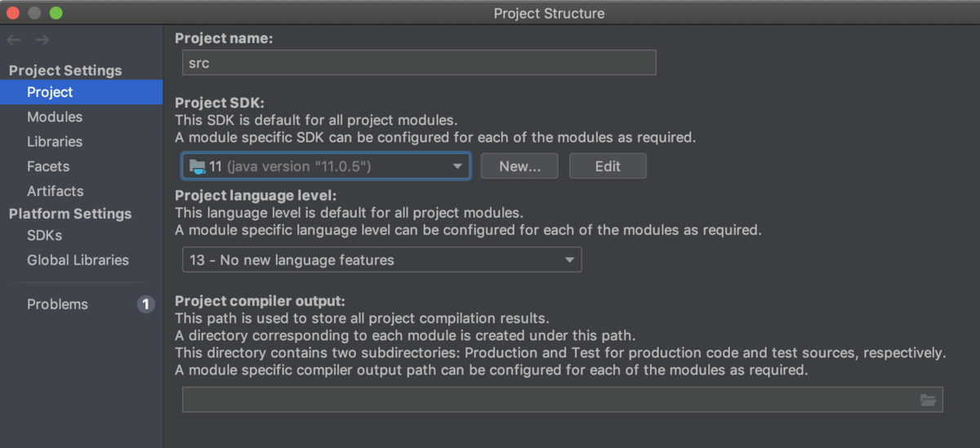
Task: Click the SDK dropdown arrow
Action: pos(458,166)
